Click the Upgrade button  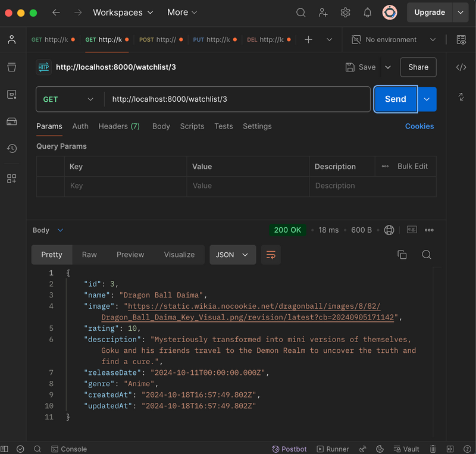[429, 12]
